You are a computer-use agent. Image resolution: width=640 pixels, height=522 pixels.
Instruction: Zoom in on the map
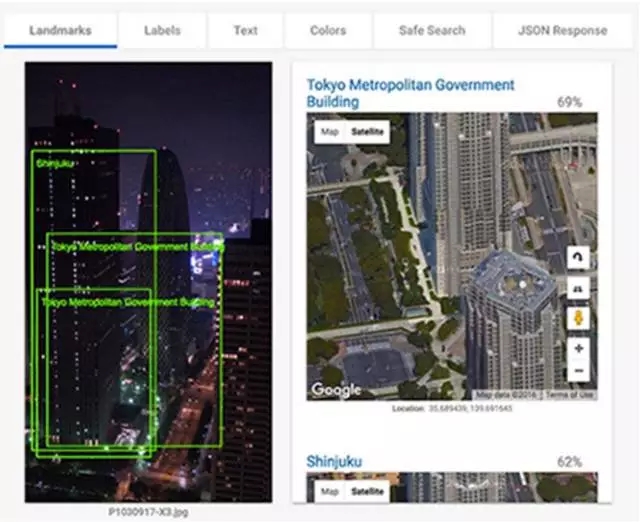click(578, 348)
